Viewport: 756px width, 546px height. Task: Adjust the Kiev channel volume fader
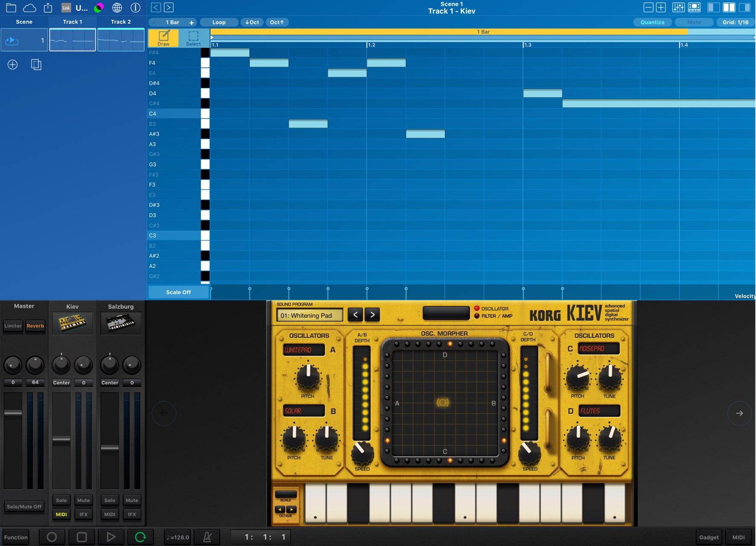coord(61,439)
